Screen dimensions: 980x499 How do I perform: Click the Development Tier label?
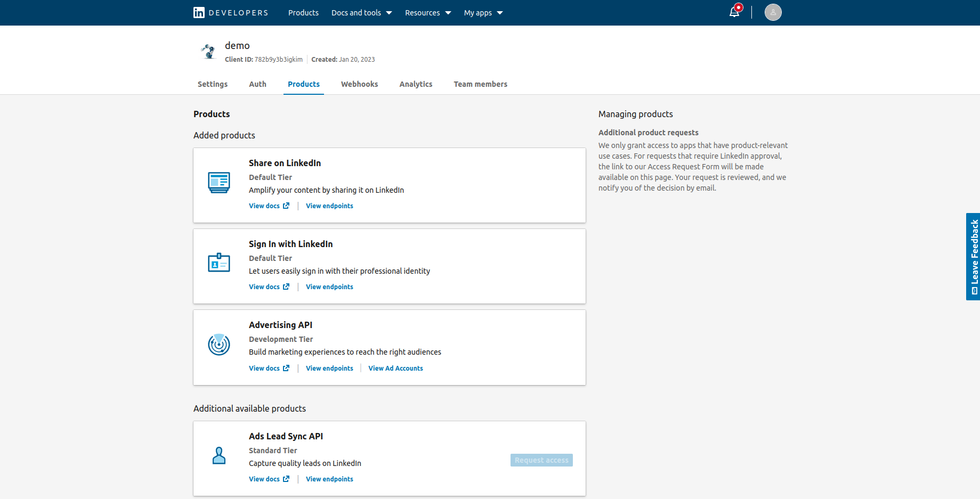click(281, 339)
